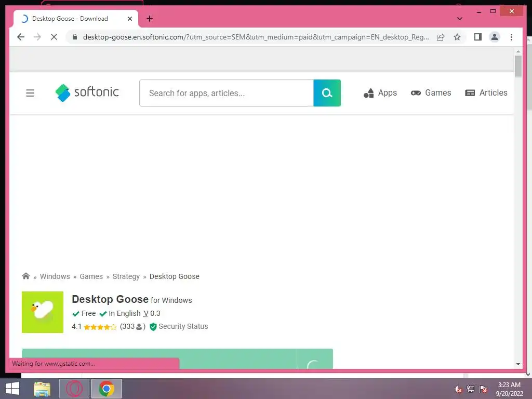Screen dimensions: 532x399
Task: Click the muted volume tray icon
Action: (x=458, y=389)
